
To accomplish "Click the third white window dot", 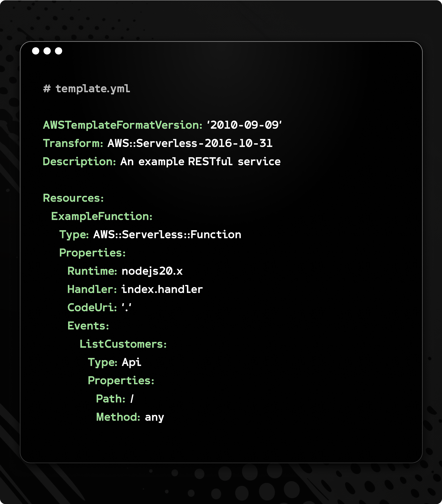I will point(58,51).
